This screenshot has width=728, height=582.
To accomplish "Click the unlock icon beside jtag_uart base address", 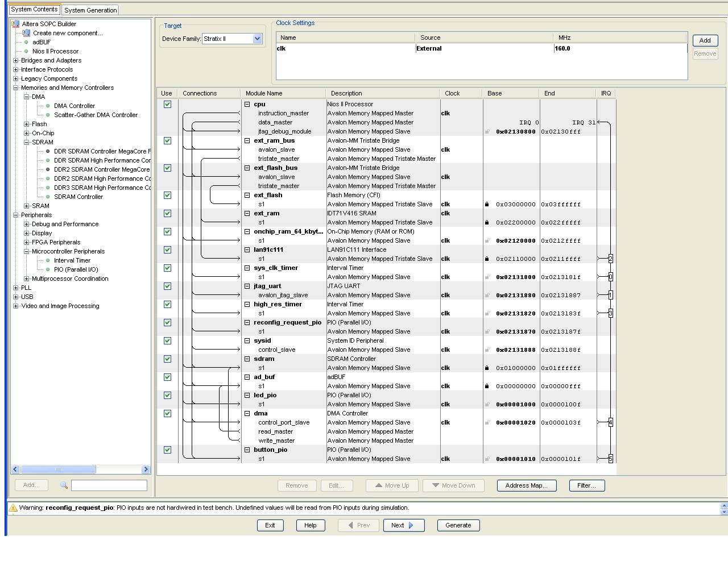I will point(487,295).
